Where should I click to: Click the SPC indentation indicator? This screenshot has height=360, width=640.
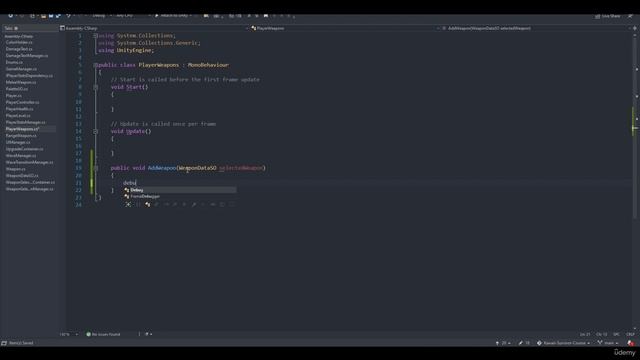tap(616, 334)
